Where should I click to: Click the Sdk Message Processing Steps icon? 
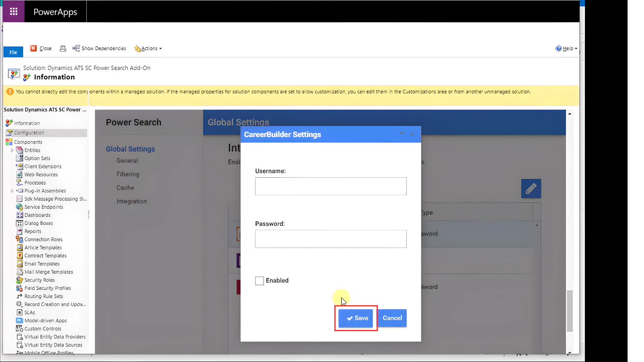[x=19, y=199]
